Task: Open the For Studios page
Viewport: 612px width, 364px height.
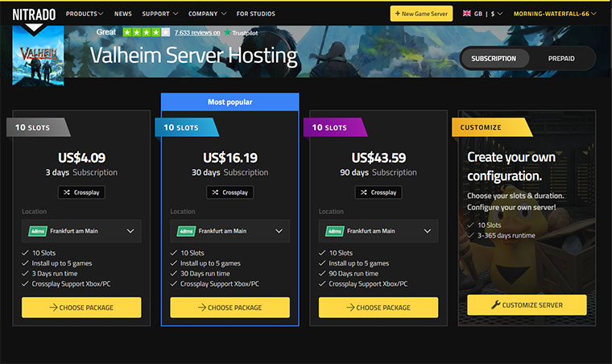Action: (255, 14)
